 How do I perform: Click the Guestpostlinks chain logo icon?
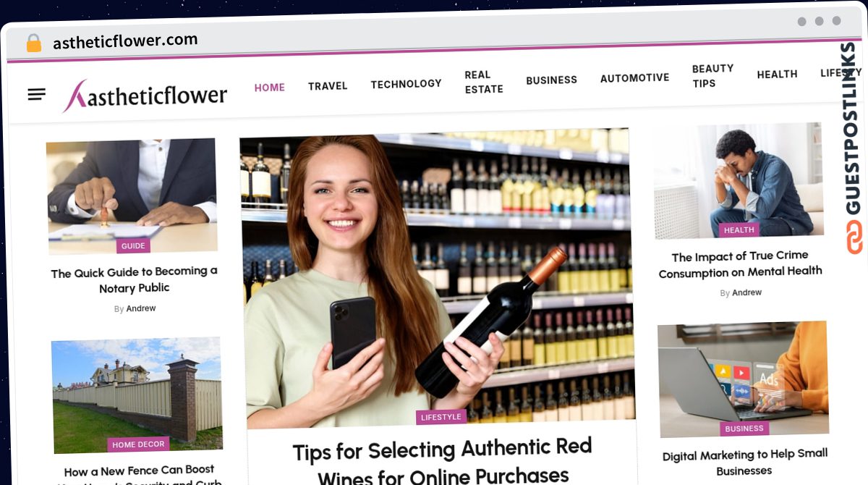(x=854, y=237)
